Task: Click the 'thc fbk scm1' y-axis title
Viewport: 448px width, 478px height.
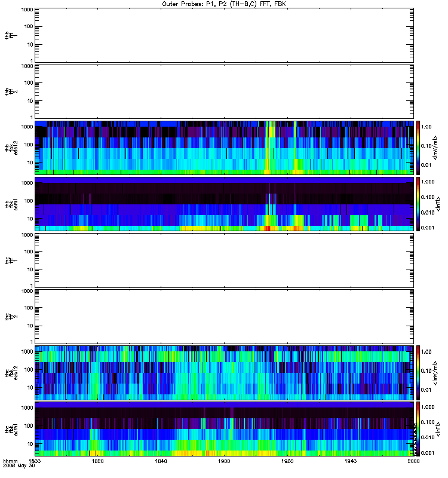Action: (x=11, y=429)
